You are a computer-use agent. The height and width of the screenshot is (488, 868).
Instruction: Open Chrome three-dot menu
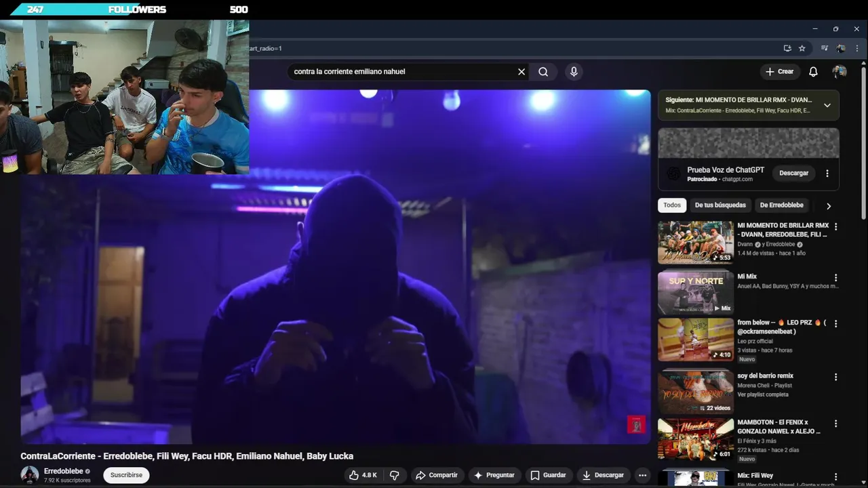tap(857, 48)
